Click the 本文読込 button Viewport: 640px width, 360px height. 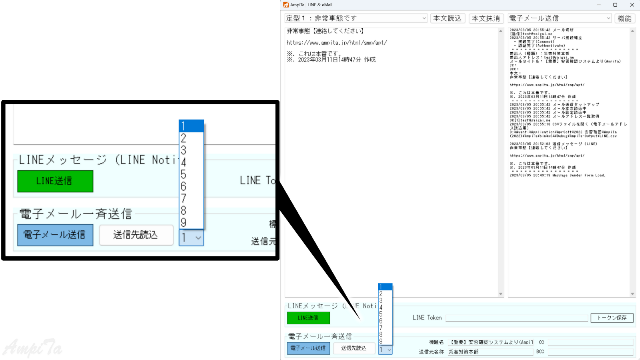[x=447, y=18]
